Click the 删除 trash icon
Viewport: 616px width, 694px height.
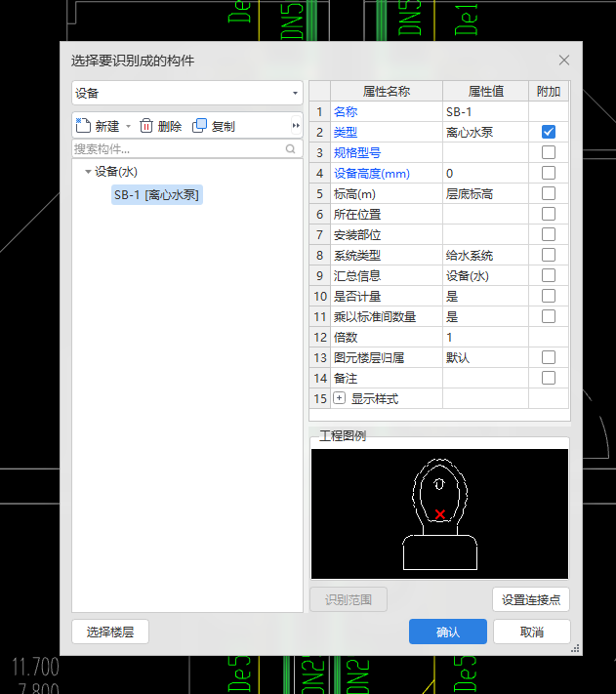pyautogui.click(x=146, y=126)
